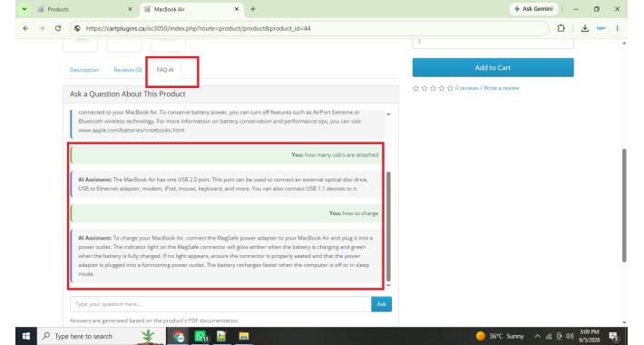The width and height of the screenshot is (644, 345).
Task: Click the Ask button
Action: 381,304
